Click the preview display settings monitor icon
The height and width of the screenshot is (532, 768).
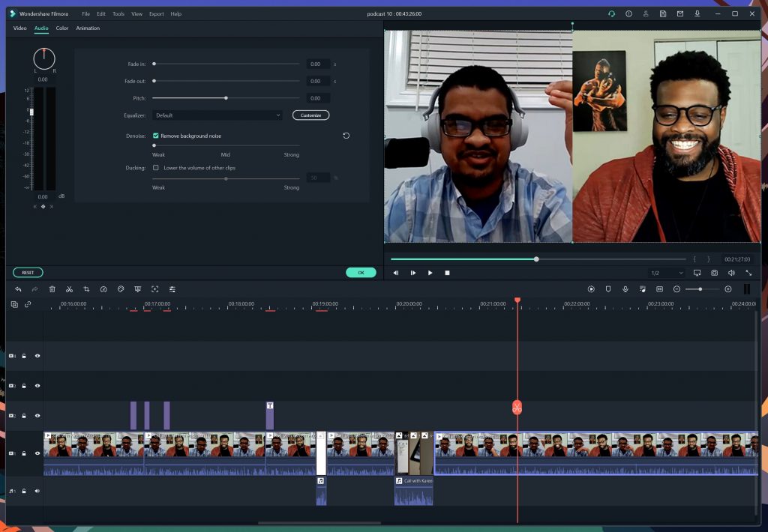coord(697,273)
